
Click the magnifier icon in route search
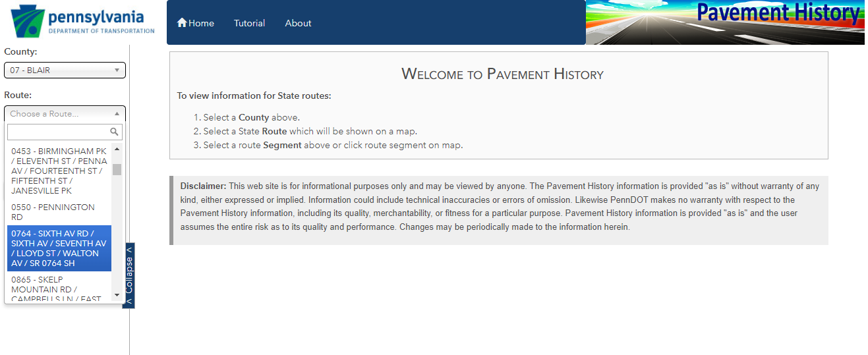[115, 132]
